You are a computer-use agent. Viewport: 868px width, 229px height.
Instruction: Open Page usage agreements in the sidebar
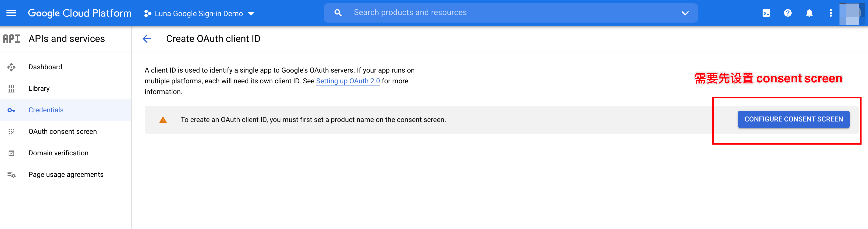click(66, 175)
